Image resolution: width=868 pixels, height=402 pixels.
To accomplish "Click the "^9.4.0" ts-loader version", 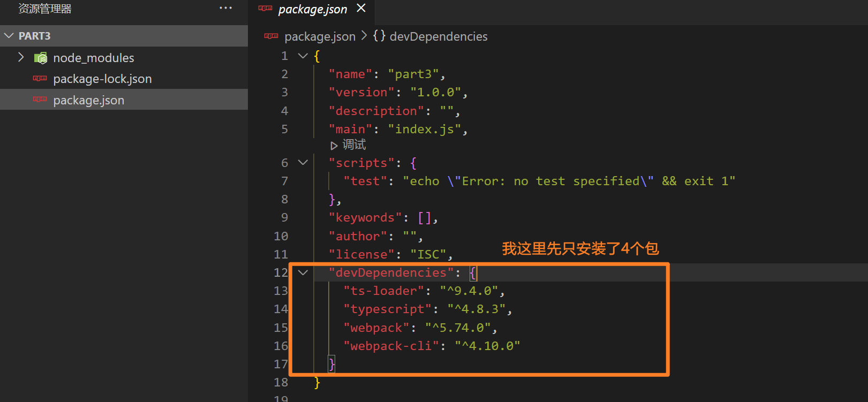I will pos(470,291).
